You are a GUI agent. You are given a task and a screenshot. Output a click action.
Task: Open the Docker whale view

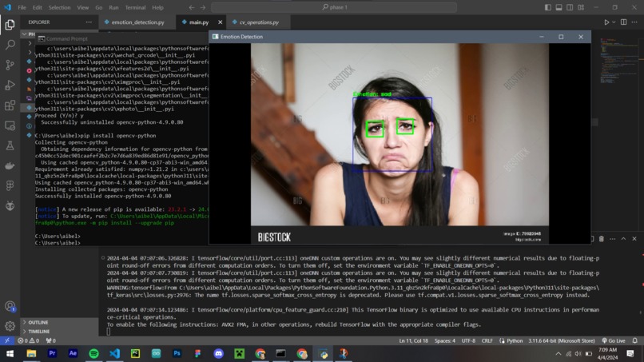10,165
